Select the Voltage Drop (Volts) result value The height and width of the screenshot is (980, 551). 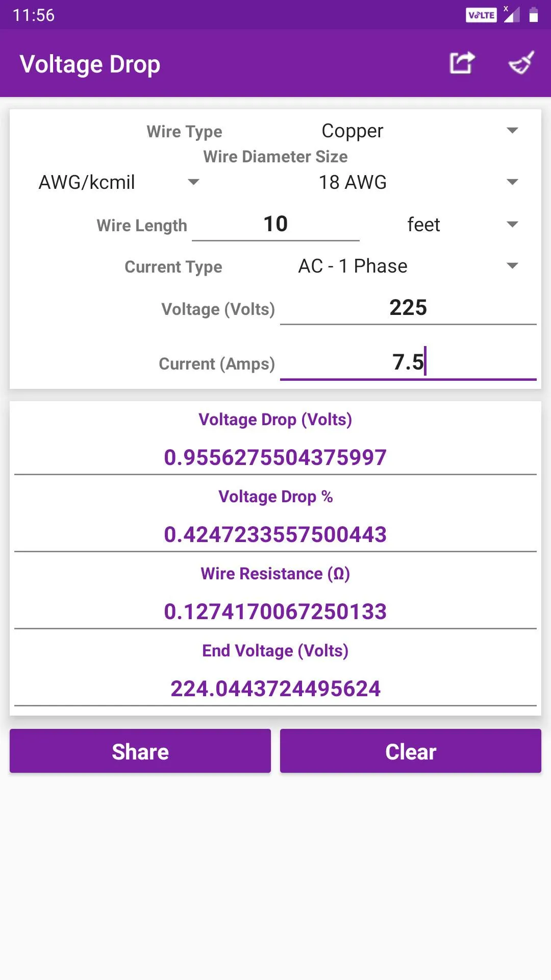275,457
